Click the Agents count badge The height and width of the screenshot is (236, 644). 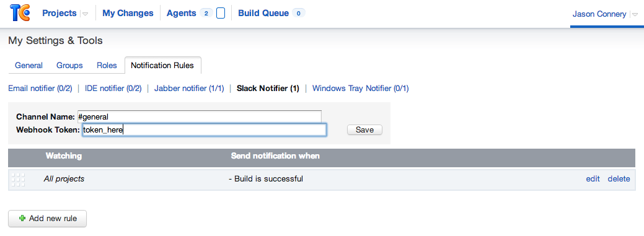coord(206,14)
